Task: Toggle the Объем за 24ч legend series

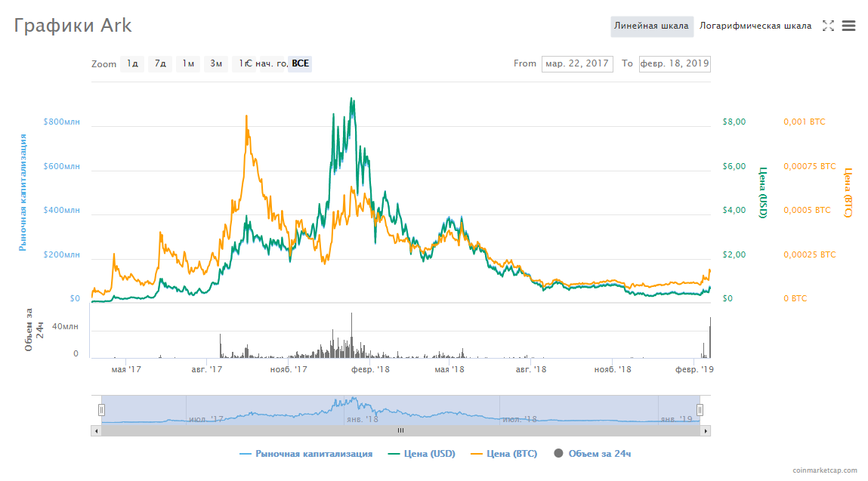Action: tap(592, 453)
